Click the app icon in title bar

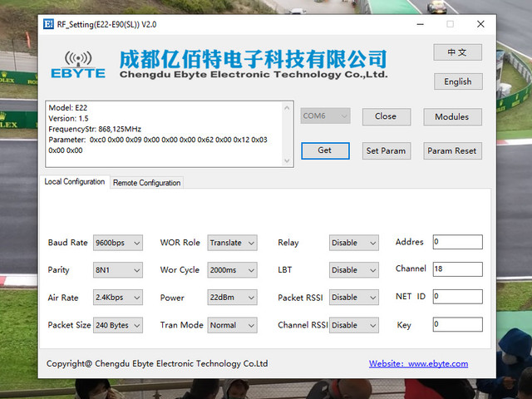click(48, 24)
